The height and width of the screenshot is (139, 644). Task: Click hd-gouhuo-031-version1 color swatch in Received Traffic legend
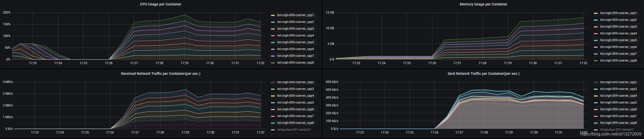pyautogui.click(x=273, y=130)
